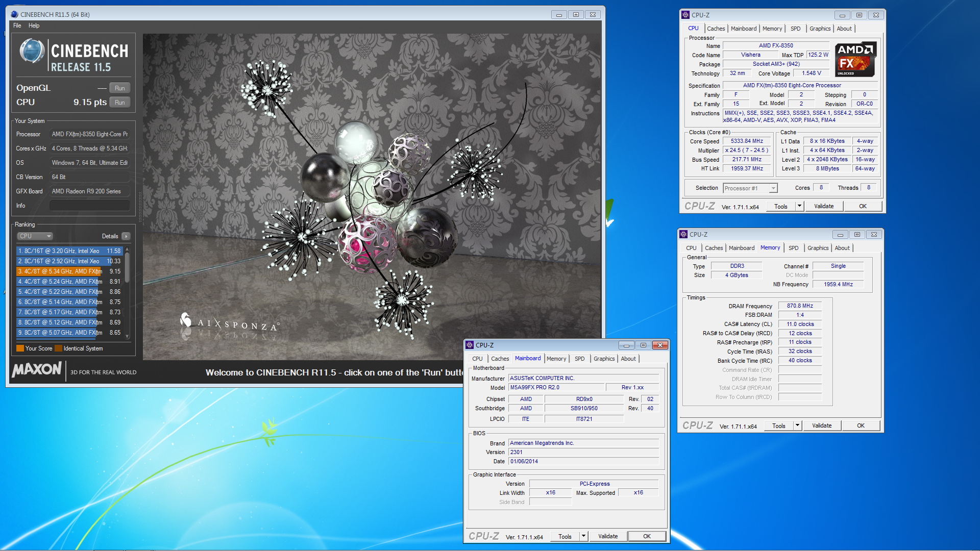Click OK in top CPU-Z window

tap(863, 206)
